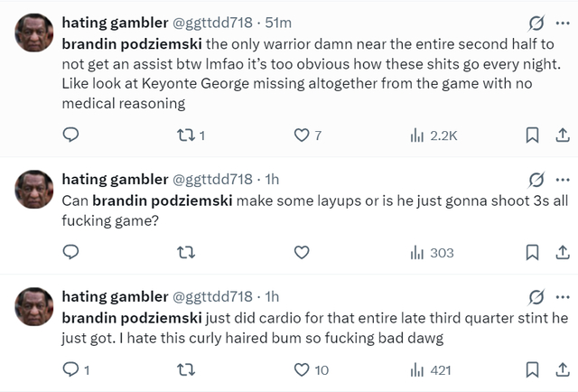Open more options on cardio tweet
The height and width of the screenshot is (392, 578).
(x=563, y=296)
